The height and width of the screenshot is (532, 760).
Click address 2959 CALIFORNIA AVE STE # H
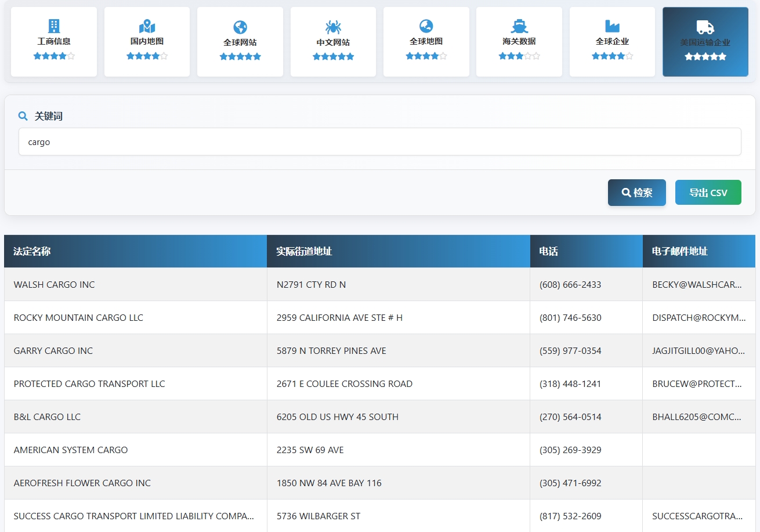(x=339, y=317)
